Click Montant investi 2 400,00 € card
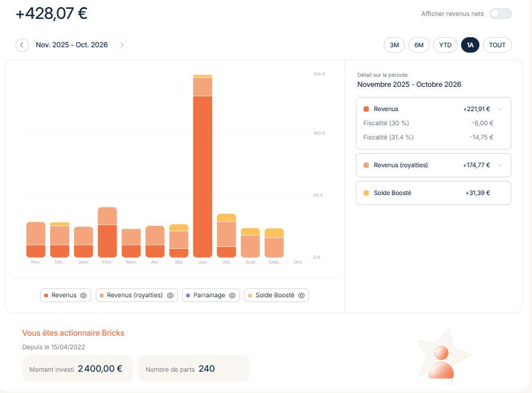This screenshot has height=393, width=532. click(77, 369)
